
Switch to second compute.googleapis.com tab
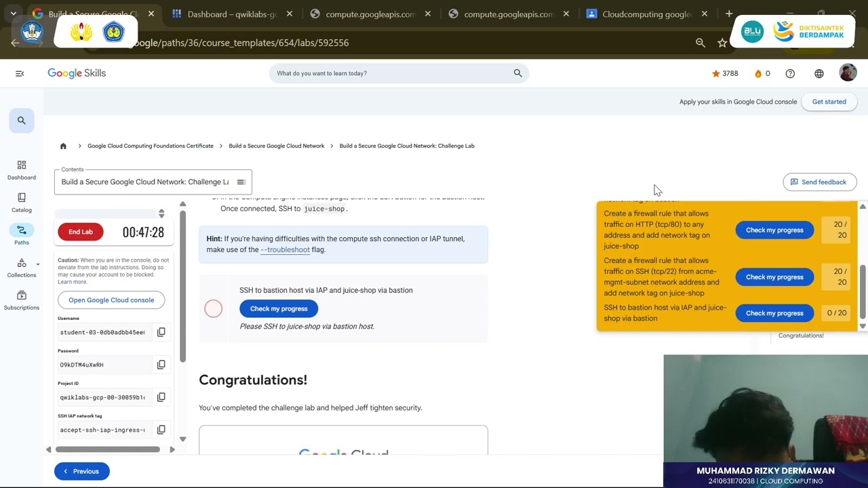pos(508,14)
